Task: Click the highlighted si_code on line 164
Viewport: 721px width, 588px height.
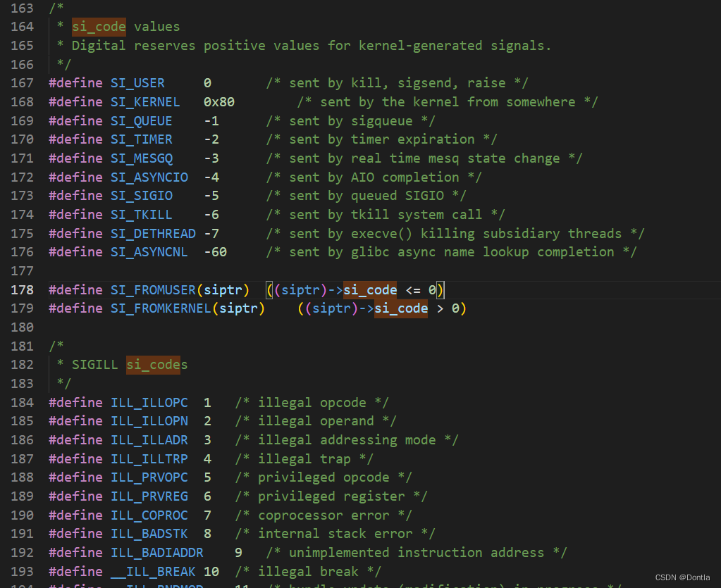Action: point(98,27)
